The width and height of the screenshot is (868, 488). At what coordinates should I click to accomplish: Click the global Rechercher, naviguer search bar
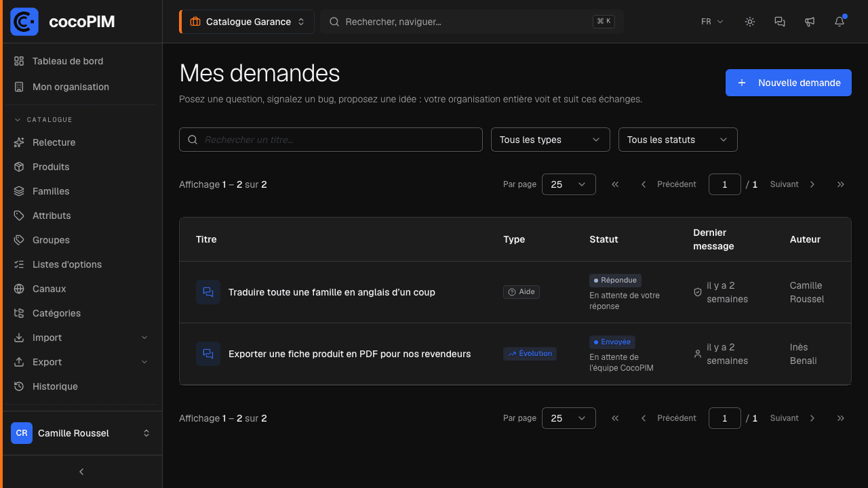(x=472, y=22)
